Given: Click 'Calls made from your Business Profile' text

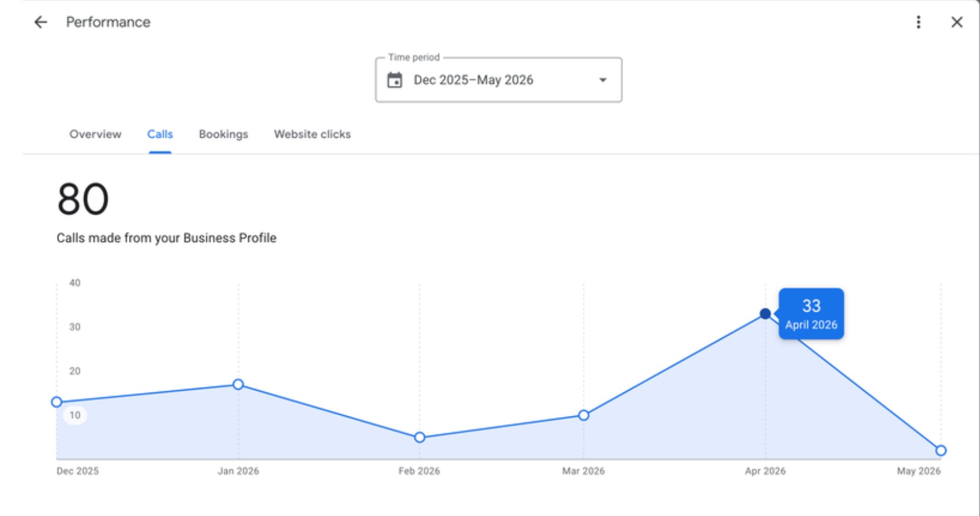Looking at the screenshot, I should 166,238.
